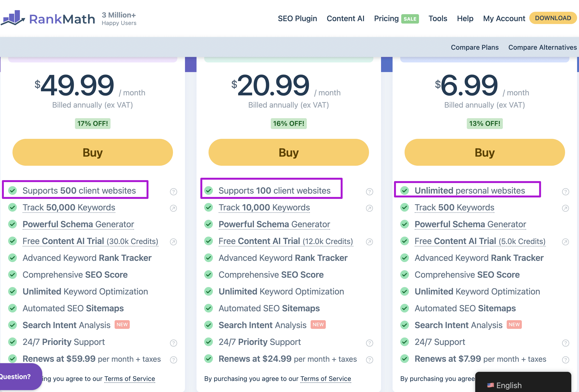Open the Tools menu

[x=438, y=18]
